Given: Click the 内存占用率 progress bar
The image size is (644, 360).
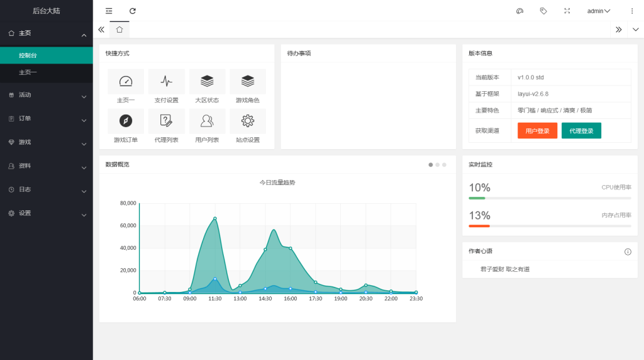Looking at the screenshot, I should [x=550, y=226].
